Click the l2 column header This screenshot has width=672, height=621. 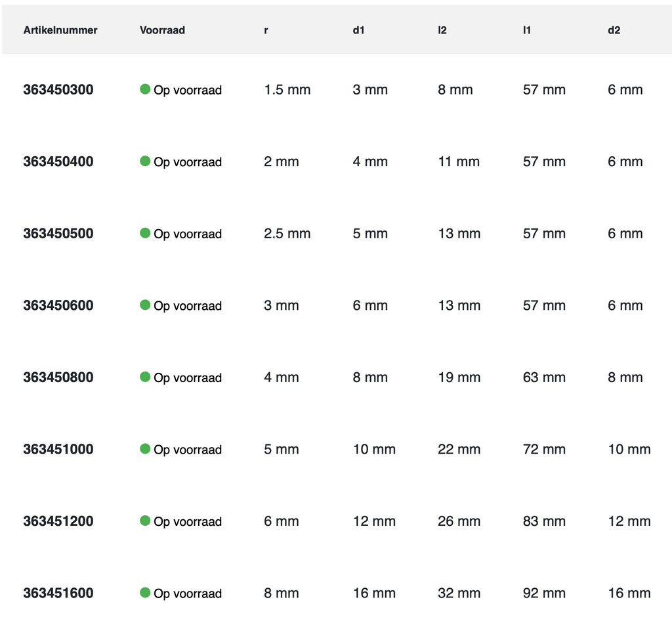[442, 30]
